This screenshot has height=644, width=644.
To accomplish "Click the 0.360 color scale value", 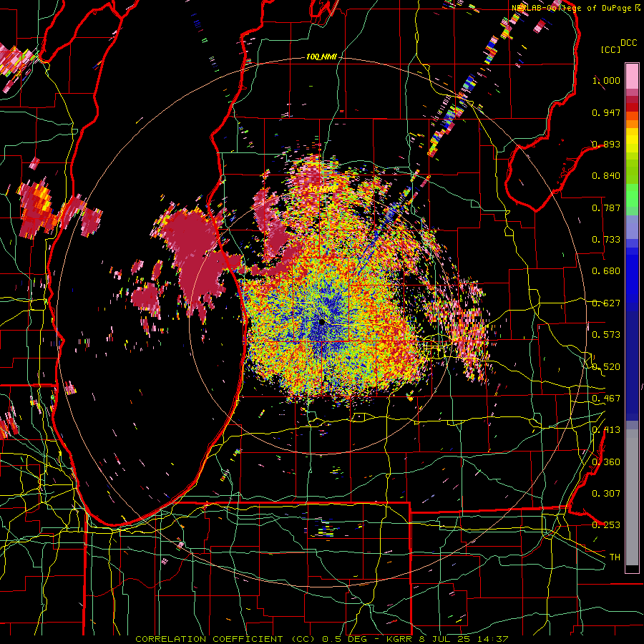I will pos(606,462).
